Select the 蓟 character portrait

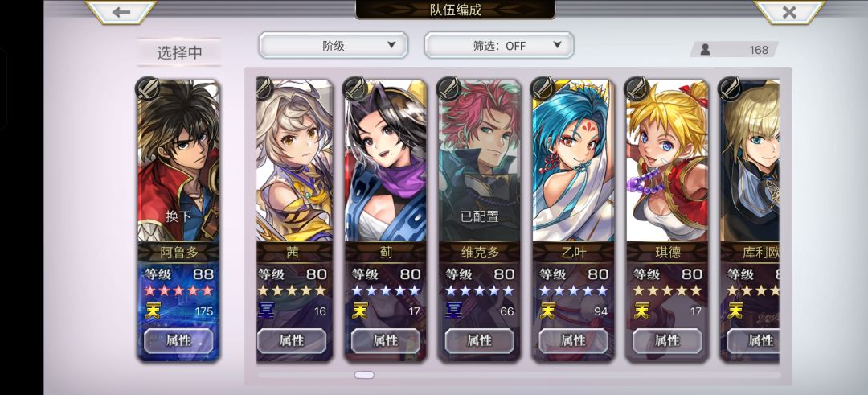point(385,161)
